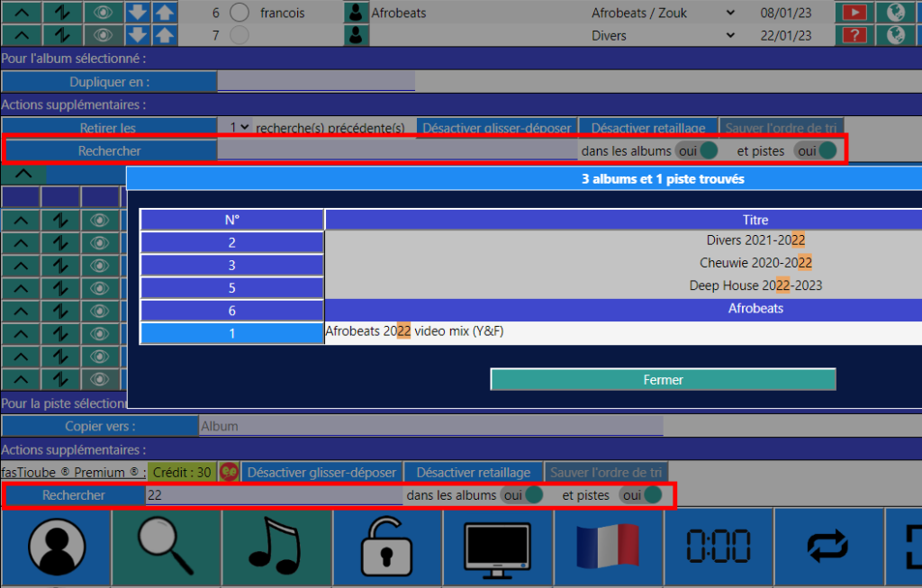Viewport: 922px width, 588px height.
Task: Click the Fermer button
Action: [x=663, y=380]
